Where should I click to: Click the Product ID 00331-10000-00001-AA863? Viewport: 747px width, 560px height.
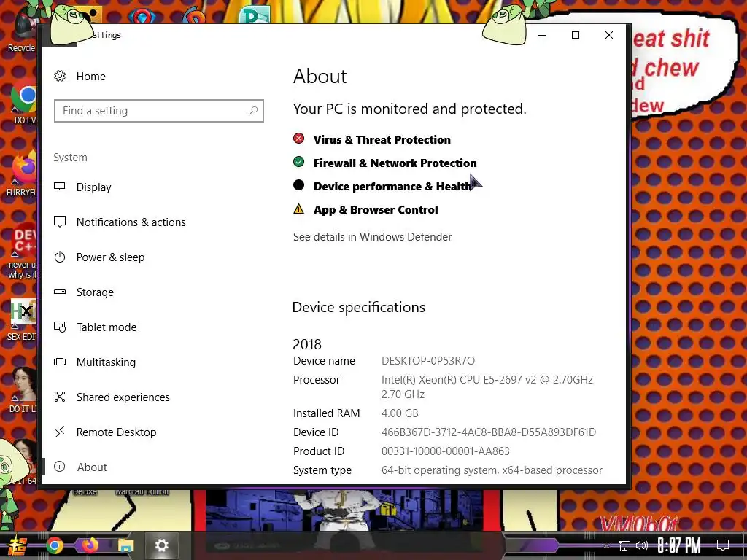446,451
